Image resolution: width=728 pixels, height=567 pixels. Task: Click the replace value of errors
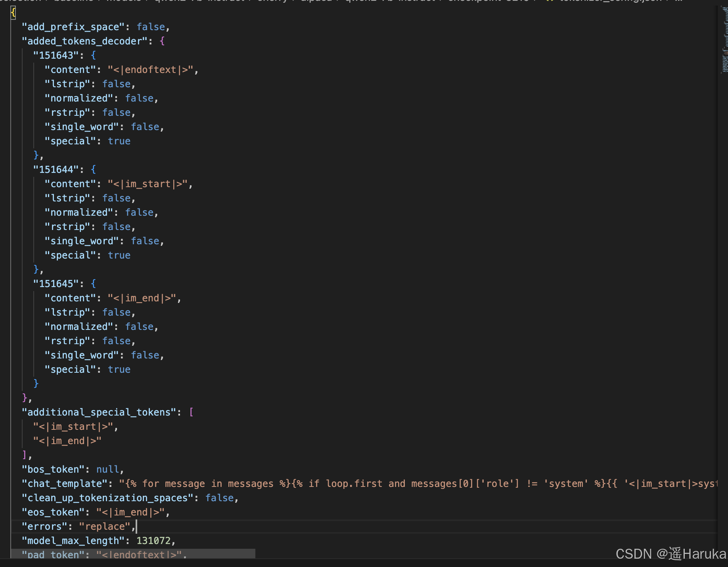pyautogui.click(x=105, y=526)
